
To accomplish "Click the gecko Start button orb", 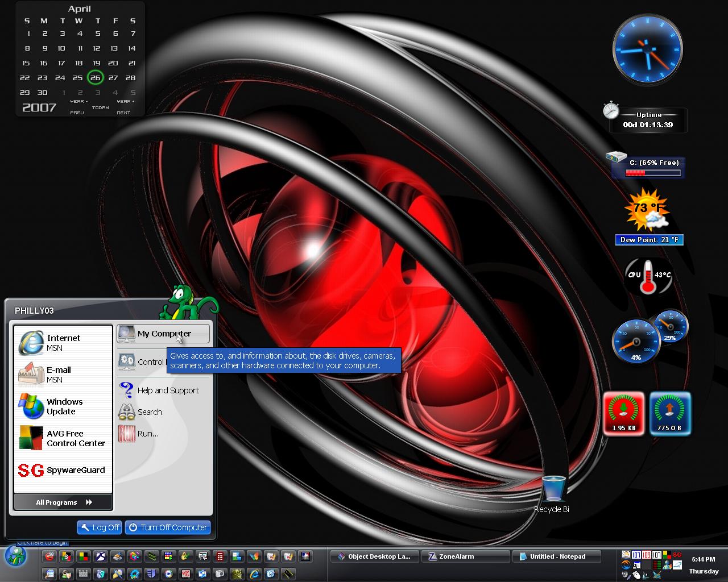I will 15,556.
